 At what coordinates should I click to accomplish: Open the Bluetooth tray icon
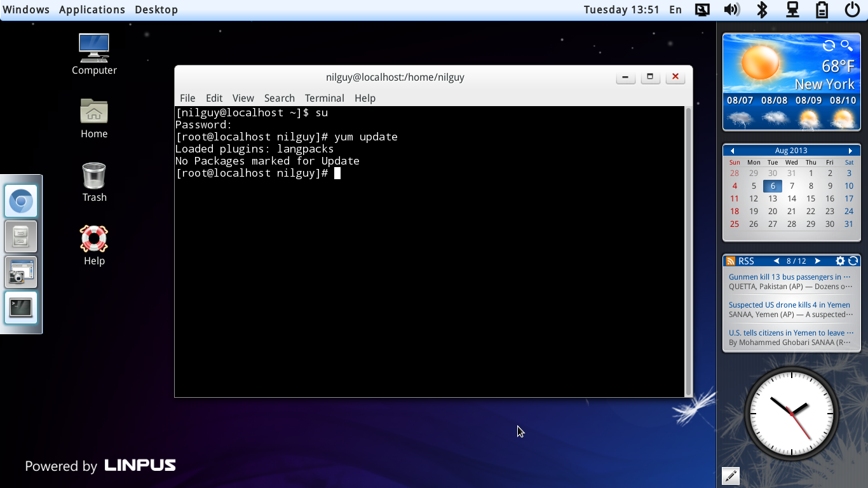(x=761, y=10)
